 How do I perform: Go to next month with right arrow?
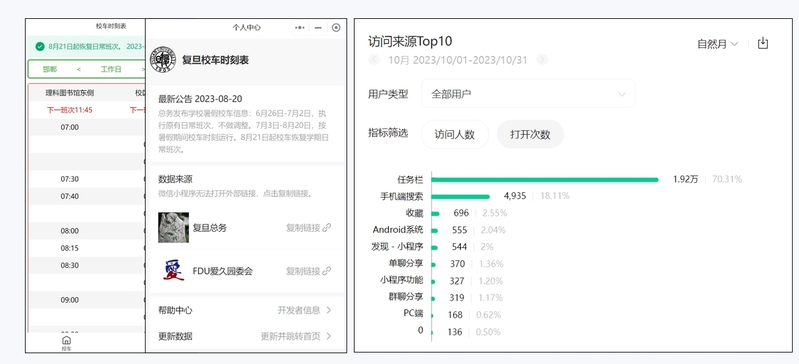542,60
